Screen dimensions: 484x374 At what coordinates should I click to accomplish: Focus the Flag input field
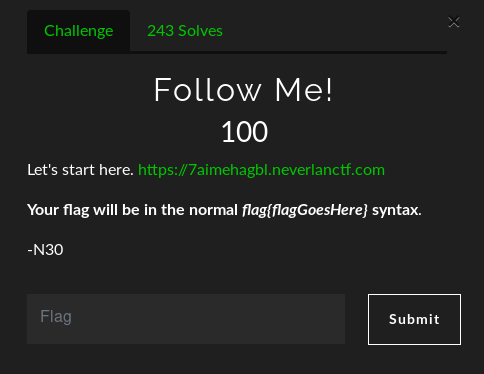click(x=186, y=319)
